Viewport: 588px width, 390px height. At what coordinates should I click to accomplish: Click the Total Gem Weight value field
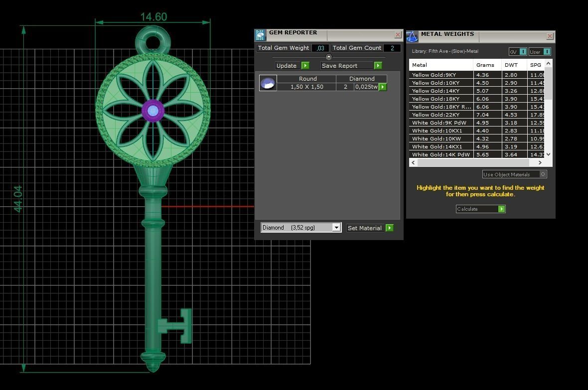[x=320, y=48]
